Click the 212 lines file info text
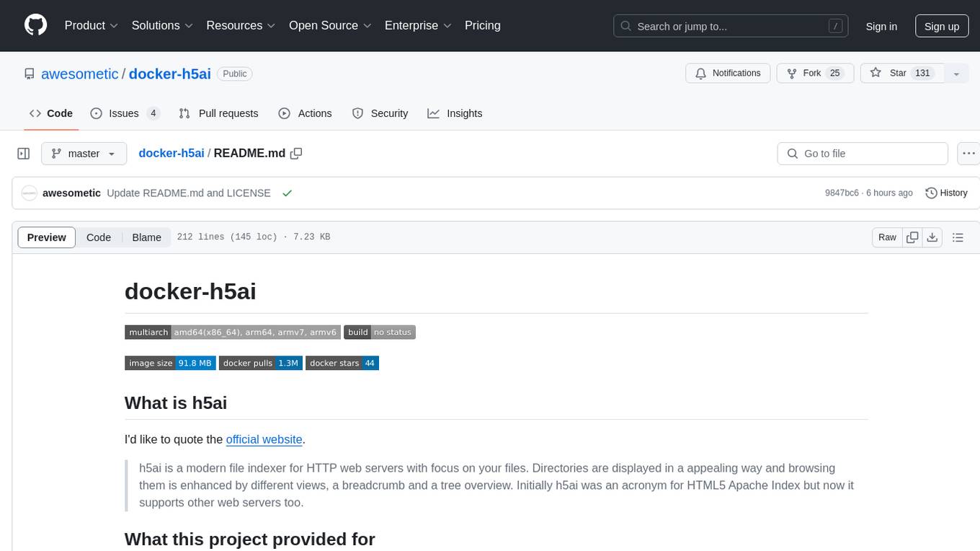Image resolution: width=980 pixels, height=551 pixels. click(x=254, y=237)
